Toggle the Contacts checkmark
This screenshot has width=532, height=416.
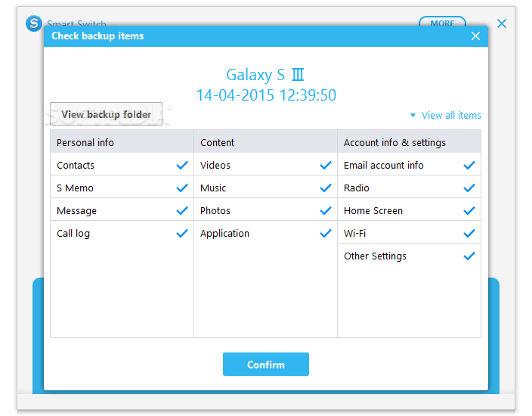[182, 166]
